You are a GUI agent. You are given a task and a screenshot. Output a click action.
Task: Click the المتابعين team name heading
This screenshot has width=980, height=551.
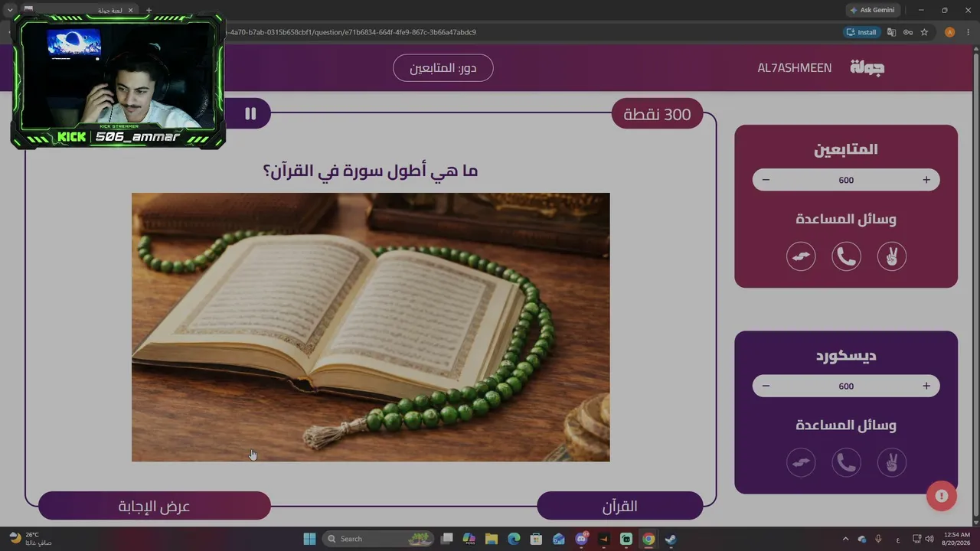click(846, 149)
